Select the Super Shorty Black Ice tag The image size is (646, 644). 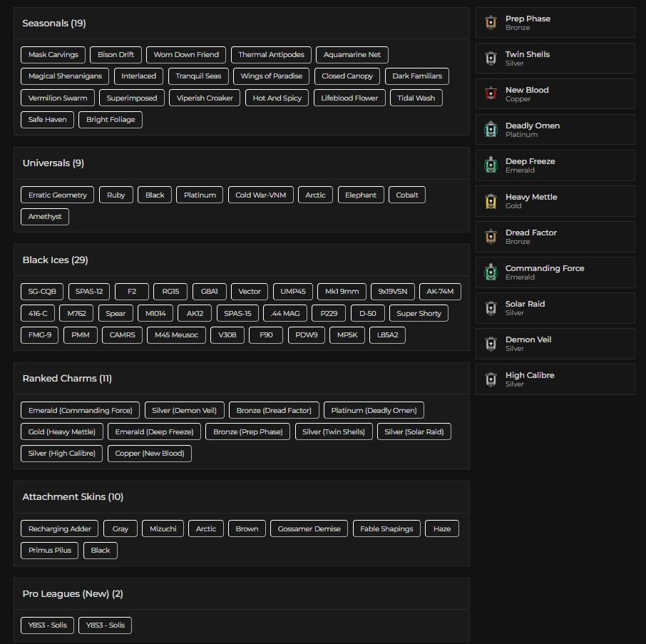pos(419,313)
